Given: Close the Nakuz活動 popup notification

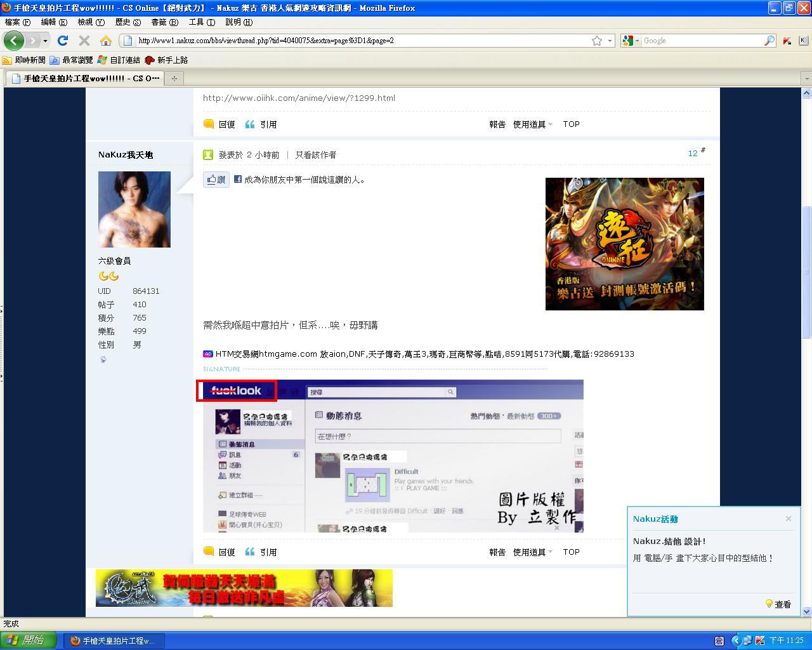Looking at the screenshot, I should (788, 519).
